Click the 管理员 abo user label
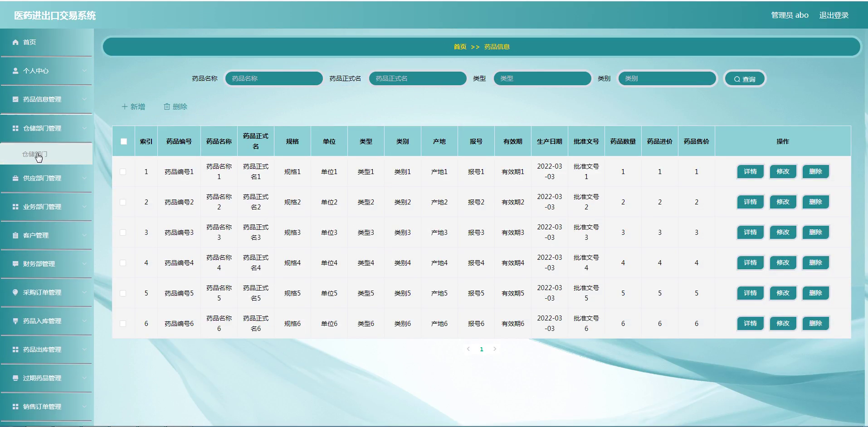Screen dimensions: 868x427 pos(790,15)
